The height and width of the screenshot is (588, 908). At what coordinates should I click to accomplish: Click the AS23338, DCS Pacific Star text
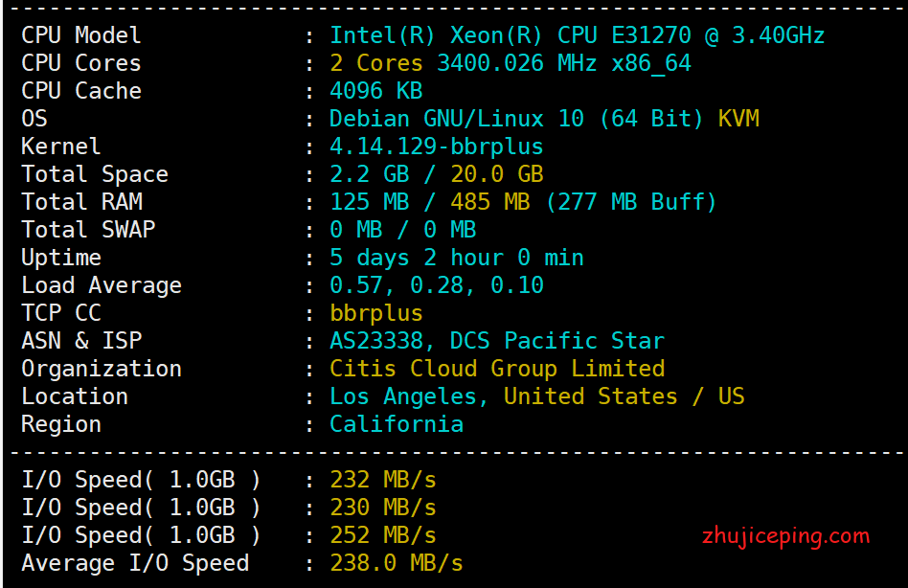[x=496, y=341]
